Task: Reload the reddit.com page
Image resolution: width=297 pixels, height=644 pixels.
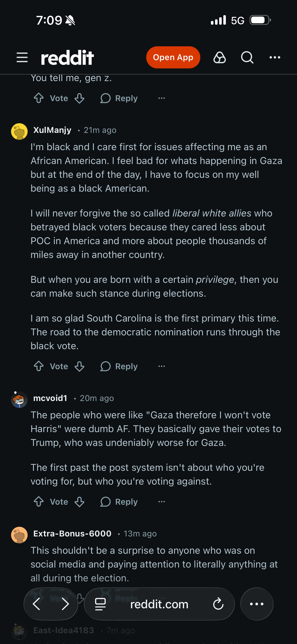Action: [x=218, y=604]
